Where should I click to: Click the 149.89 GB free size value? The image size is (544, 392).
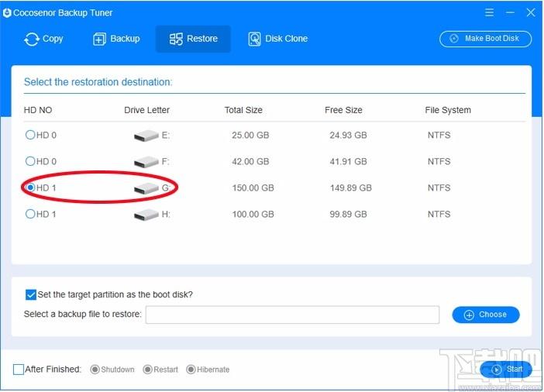click(351, 188)
